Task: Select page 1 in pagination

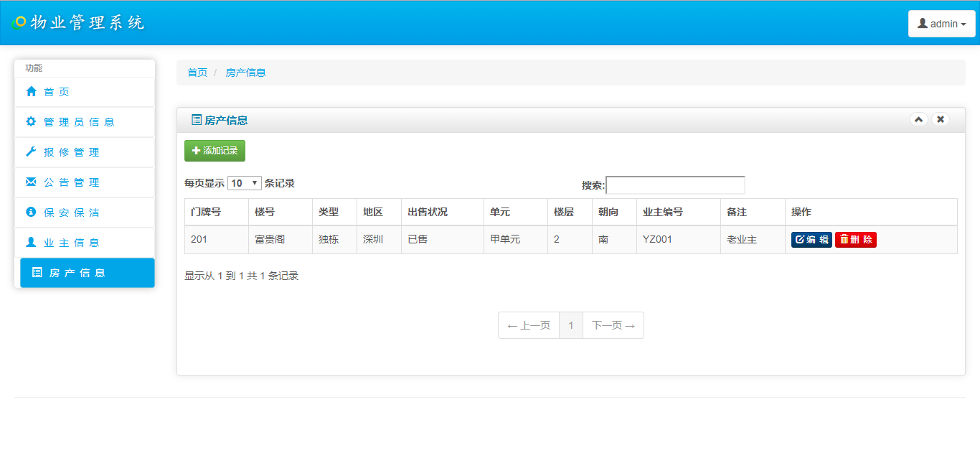Action: tap(571, 325)
